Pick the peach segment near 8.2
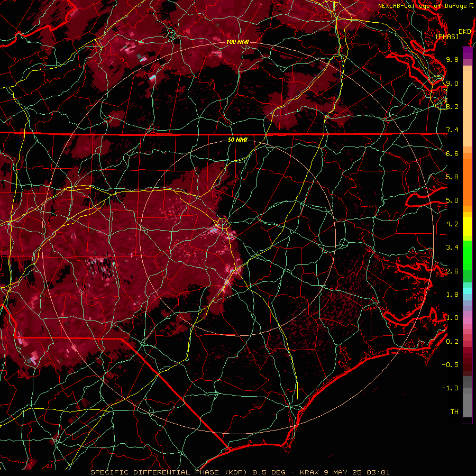Viewport: 476px width, 476px height. pos(467,108)
